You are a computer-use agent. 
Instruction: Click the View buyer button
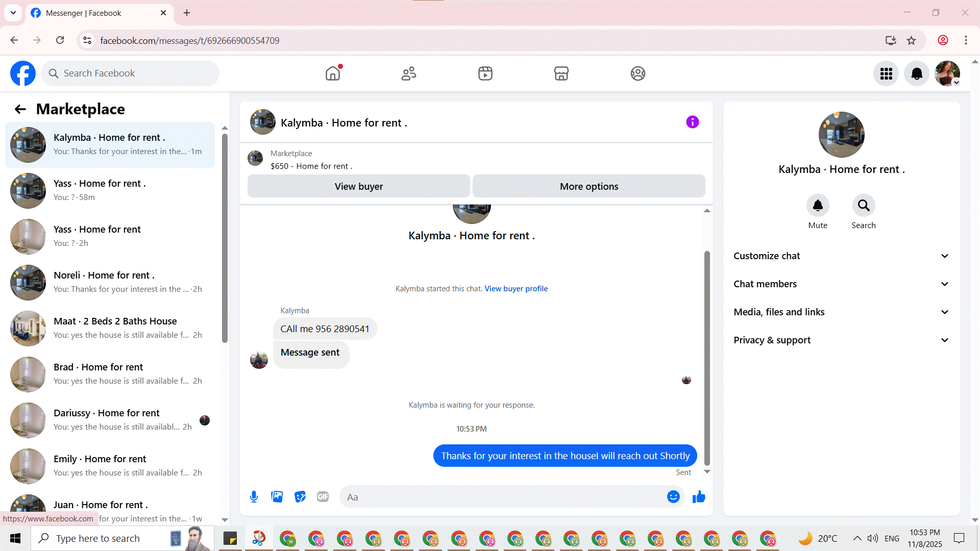coord(358,187)
